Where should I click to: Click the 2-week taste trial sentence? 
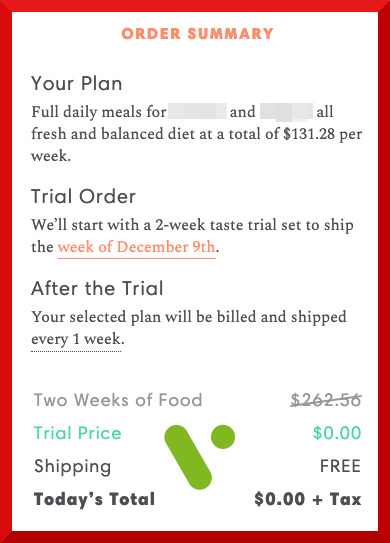tap(192, 236)
